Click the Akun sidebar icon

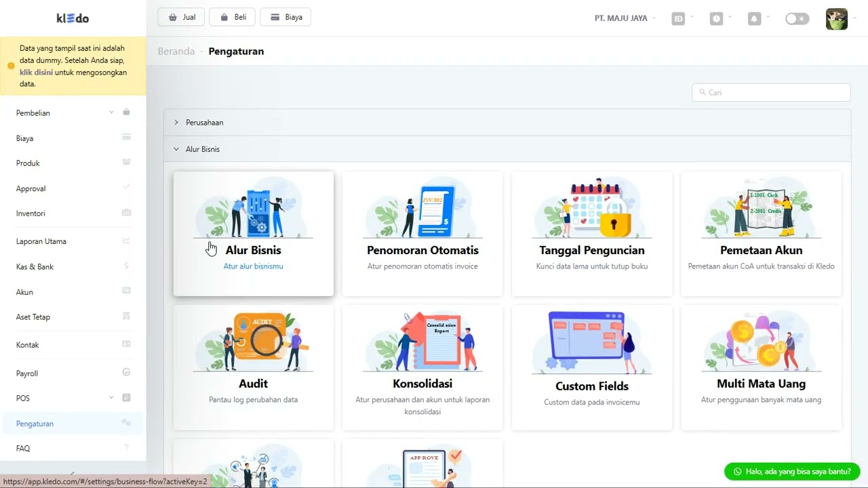[x=126, y=291]
